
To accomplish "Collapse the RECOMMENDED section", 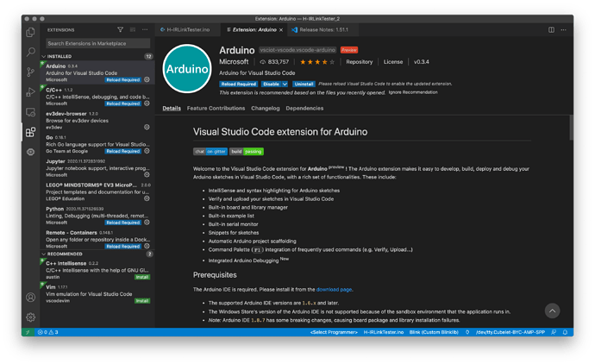I will pyautogui.click(x=44, y=254).
